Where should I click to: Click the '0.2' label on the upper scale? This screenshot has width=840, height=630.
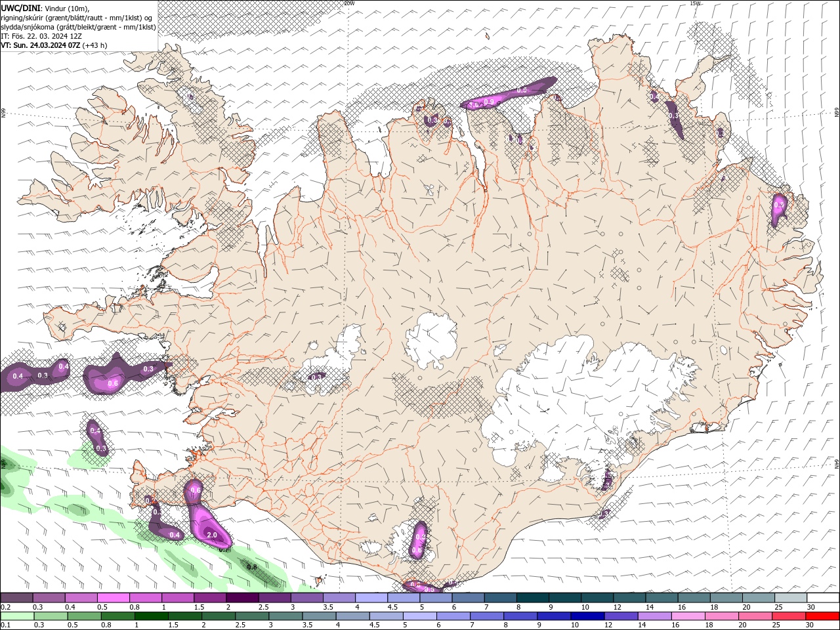click(x=5, y=607)
